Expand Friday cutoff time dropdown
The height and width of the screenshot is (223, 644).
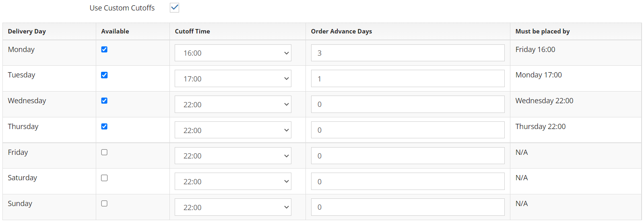click(233, 156)
